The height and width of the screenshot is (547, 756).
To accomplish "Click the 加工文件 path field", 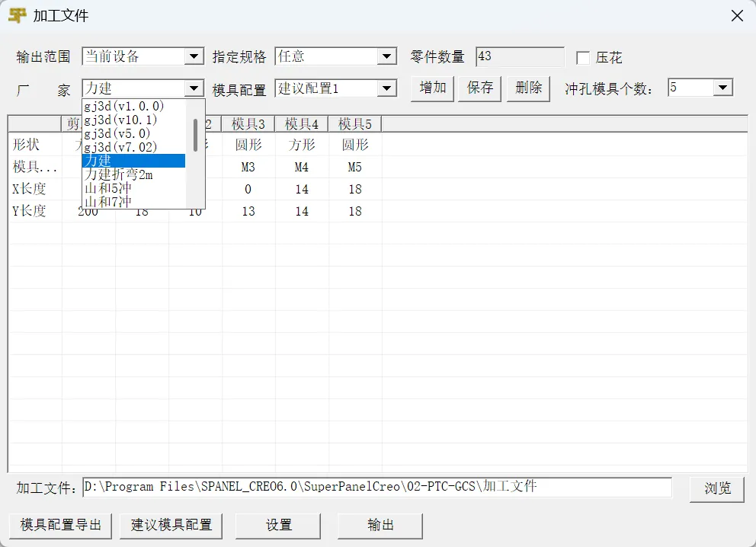I will point(377,488).
